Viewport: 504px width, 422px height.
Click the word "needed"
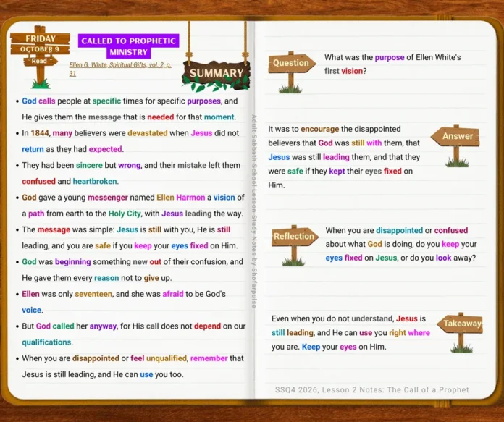pos(160,117)
